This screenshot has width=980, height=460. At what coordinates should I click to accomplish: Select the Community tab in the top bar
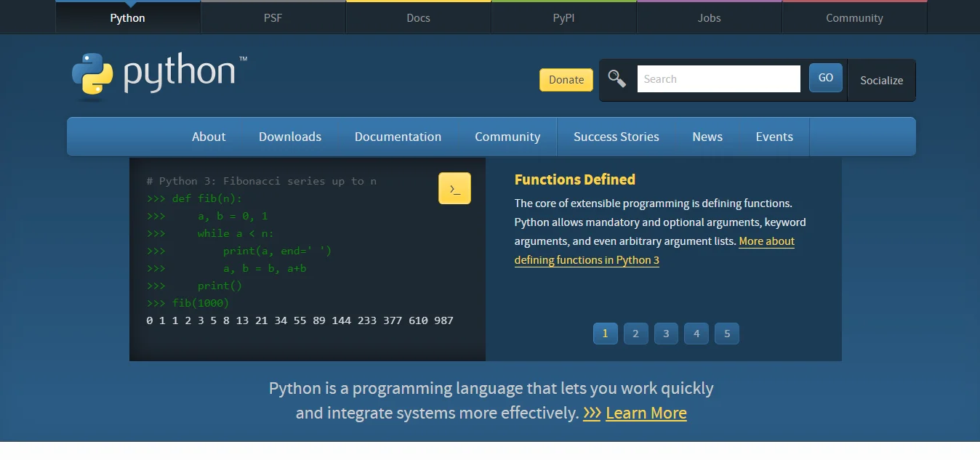coord(854,17)
